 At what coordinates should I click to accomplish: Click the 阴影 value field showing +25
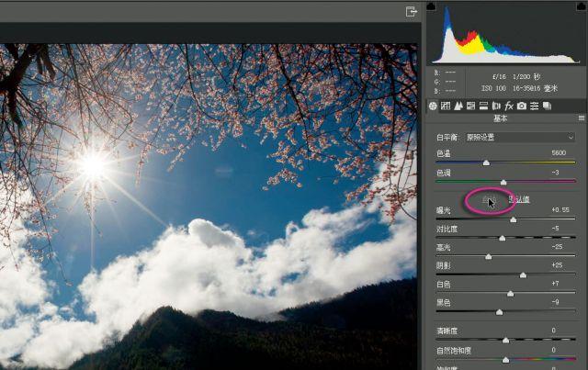tap(557, 265)
